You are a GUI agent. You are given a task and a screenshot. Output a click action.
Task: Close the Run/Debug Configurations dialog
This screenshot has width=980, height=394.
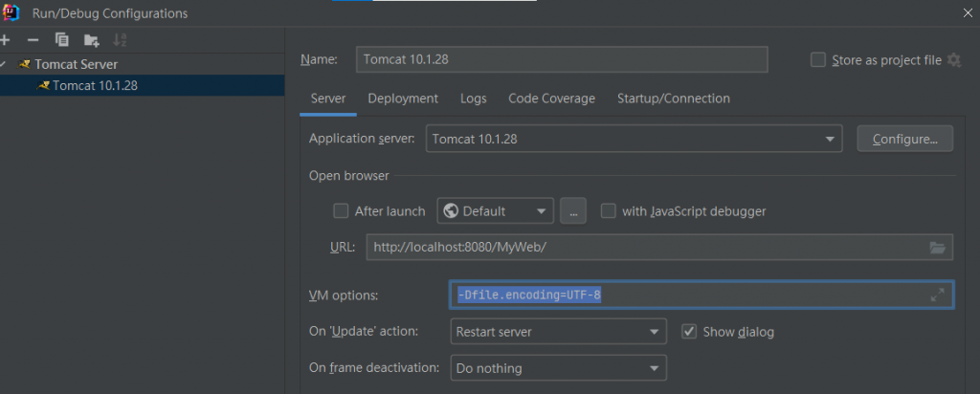(x=968, y=13)
